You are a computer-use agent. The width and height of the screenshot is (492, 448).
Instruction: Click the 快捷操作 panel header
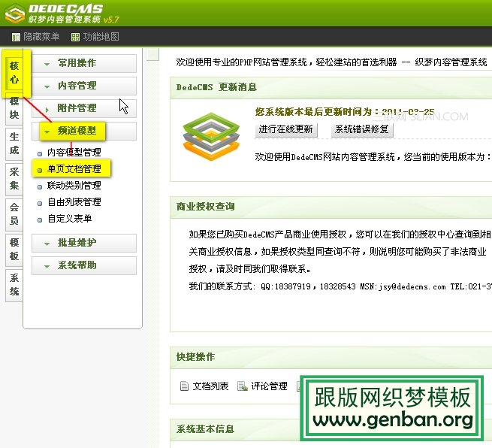pos(331,358)
